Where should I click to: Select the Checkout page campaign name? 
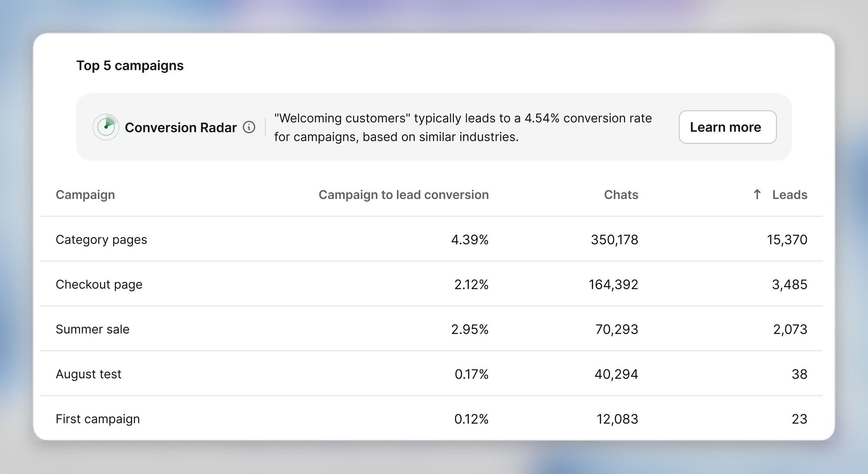pyautogui.click(x=99, y=284)
